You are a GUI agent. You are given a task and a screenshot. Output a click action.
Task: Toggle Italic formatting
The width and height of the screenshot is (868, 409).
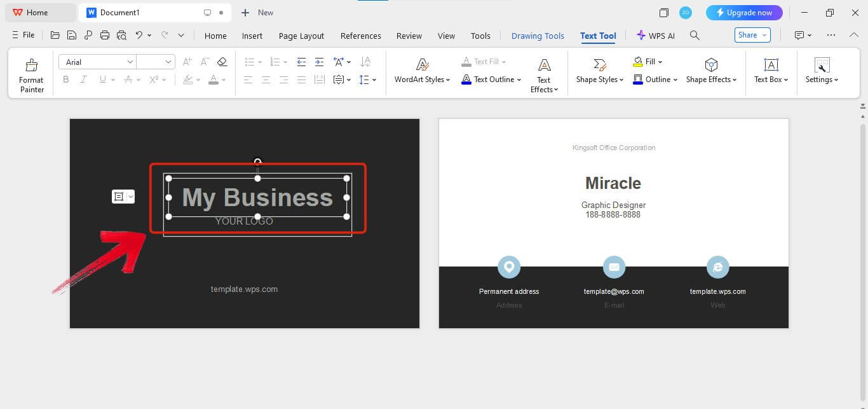coord(83,80)
